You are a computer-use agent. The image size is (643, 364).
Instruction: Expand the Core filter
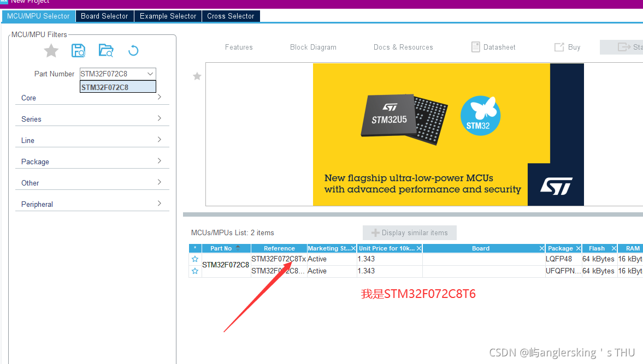pyautogui.click(x=92, y=98)
